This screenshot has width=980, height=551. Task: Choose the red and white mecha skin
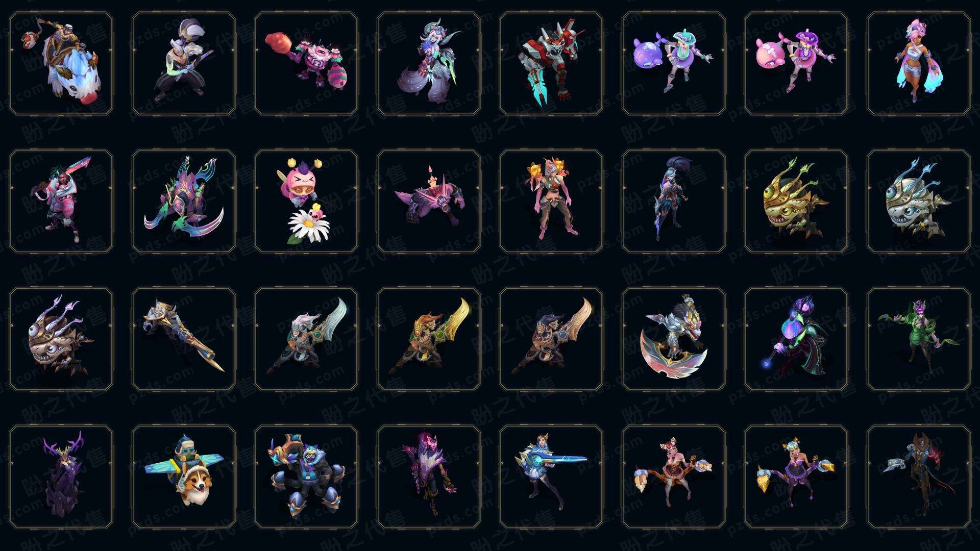(x=551, y=63)
